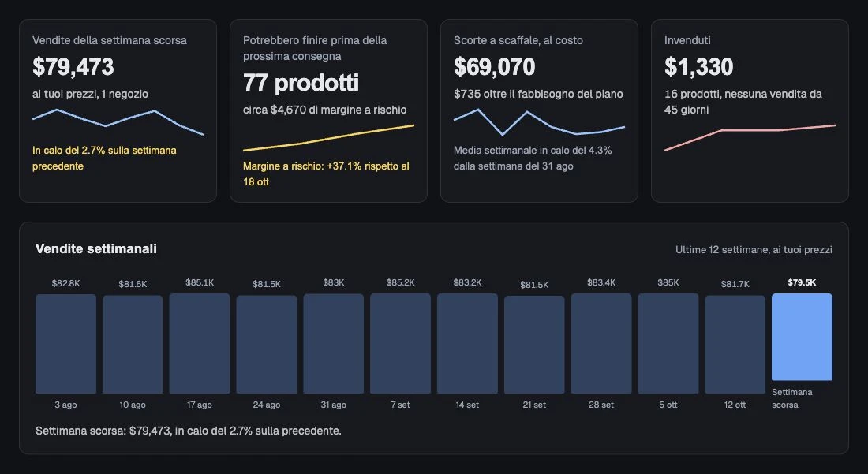The height and width of the screenshot is (474, 868).
Task: Click the $85.1K value label
Action: click(x=200, y=282)
